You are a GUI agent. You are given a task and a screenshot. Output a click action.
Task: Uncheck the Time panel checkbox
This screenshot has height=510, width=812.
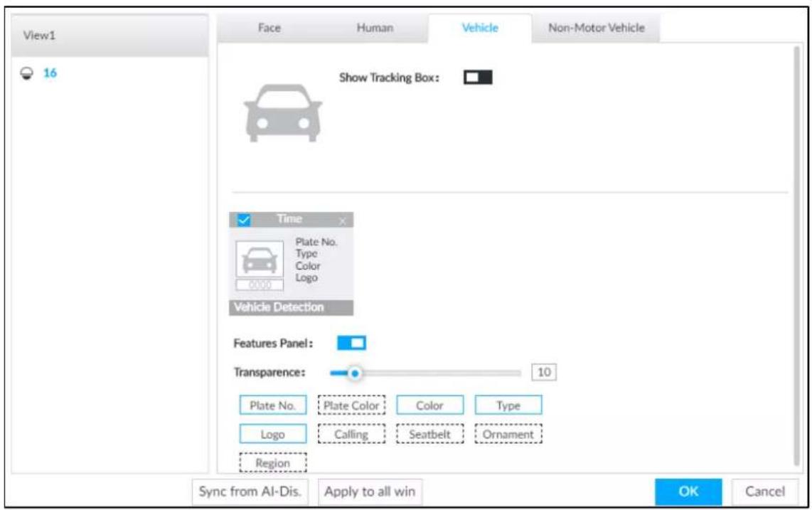click(243, 220)
